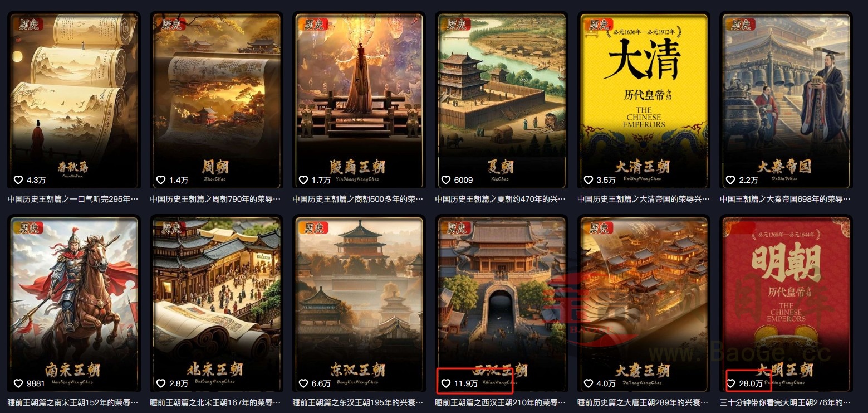The image size is (868, 413).
Task: Like 西汉王朝 video showing 11.9万
Action: click(445, 383)
